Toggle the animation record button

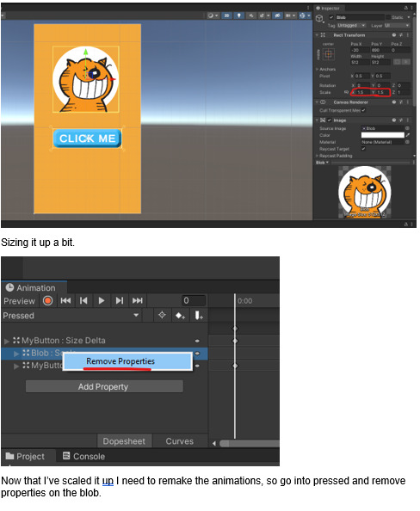[x=48, y=300]
